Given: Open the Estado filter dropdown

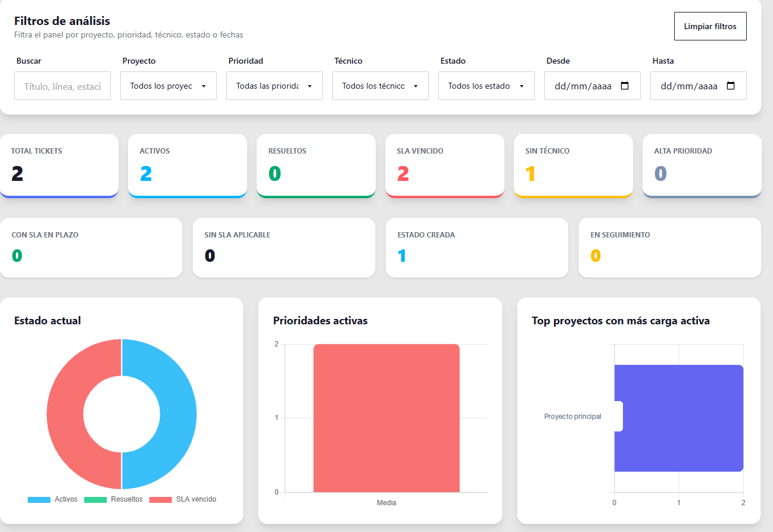Looking at the screenshot, I should coord(487,86).
